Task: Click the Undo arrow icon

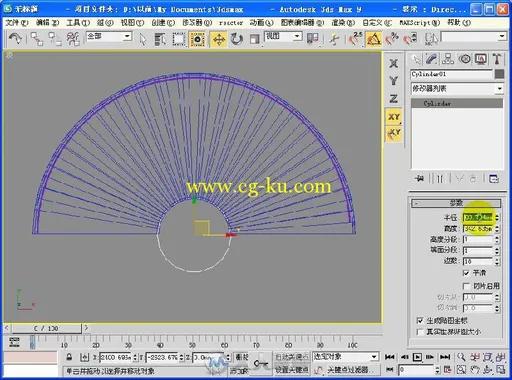Action: (x=15, y=39)
